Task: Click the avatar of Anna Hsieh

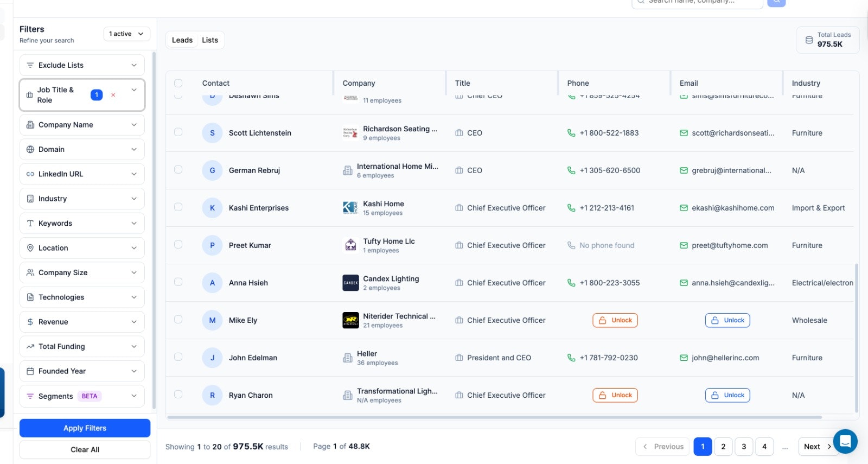Action: (212, 283)
